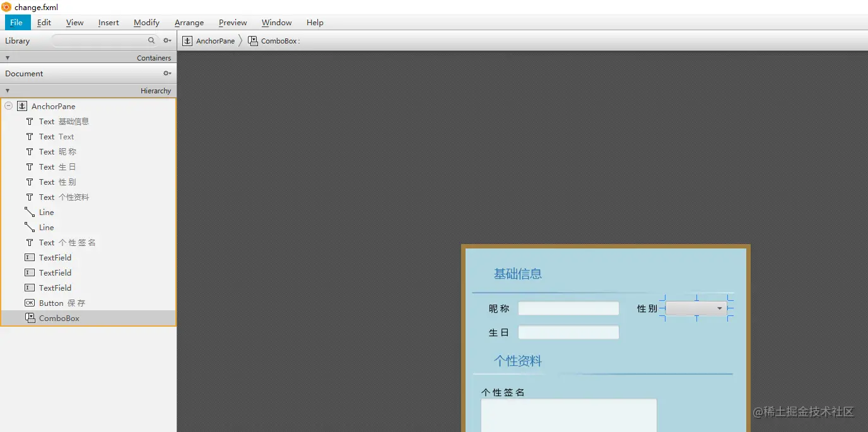
Task: Select the Text 个性资料 hierarchy row
Action: point(88,197)
